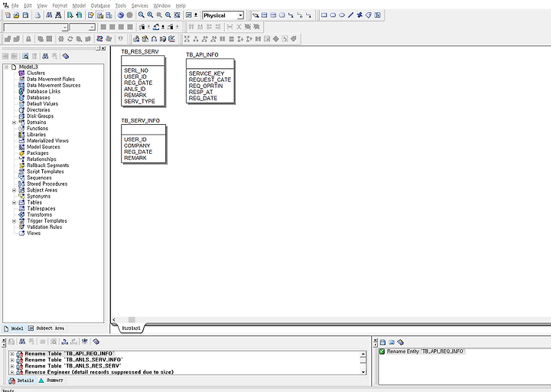551x392 pixels.
Task: Click the save icon in Advisories pane
Action: (x=383, y=342)
